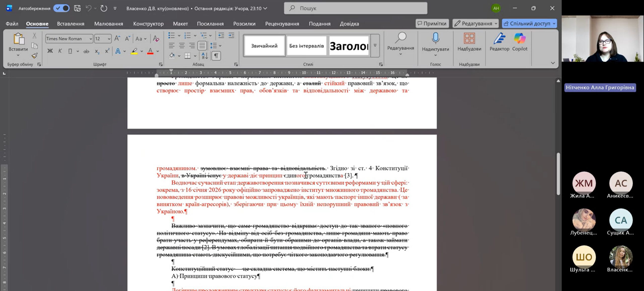Apply justify text alignment
Viewport: 644px width, 291px height.
pos(202,46)
